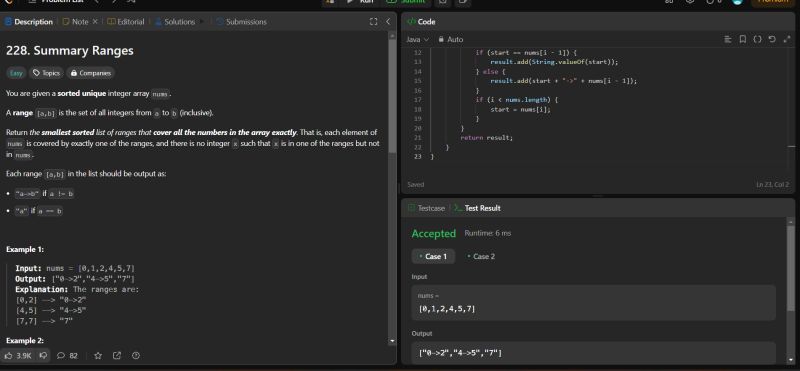Switch to the Testcase tab
Image resolution: width=800 pixels, height=371 pixels.
426,208
